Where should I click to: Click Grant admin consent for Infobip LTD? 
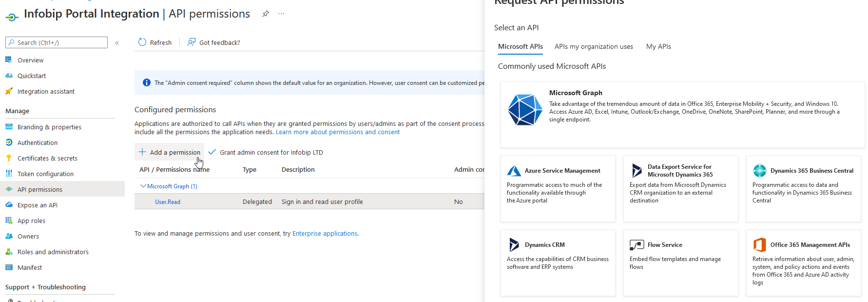pos(266,152)
